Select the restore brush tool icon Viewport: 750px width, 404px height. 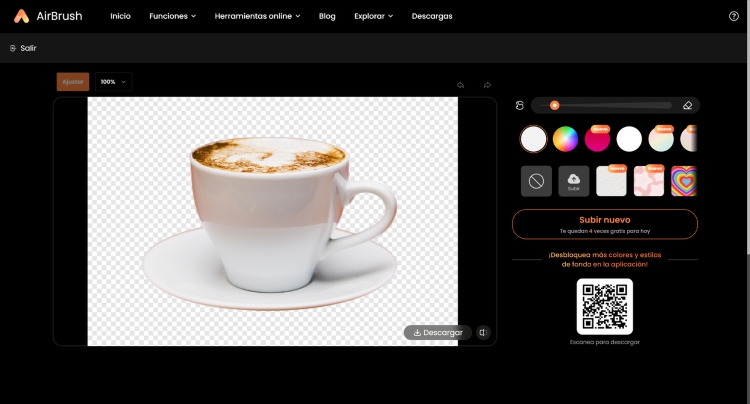pyautogui.click(x=520, y=105)
